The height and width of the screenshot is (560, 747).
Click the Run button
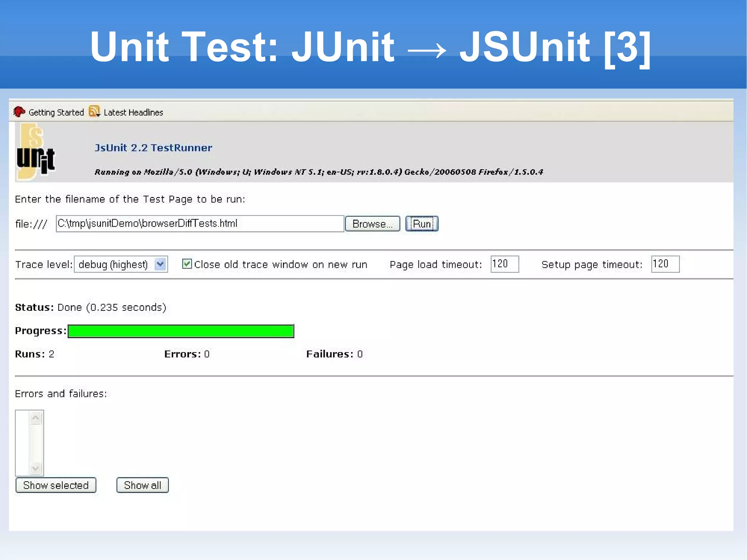coord(422,224)
